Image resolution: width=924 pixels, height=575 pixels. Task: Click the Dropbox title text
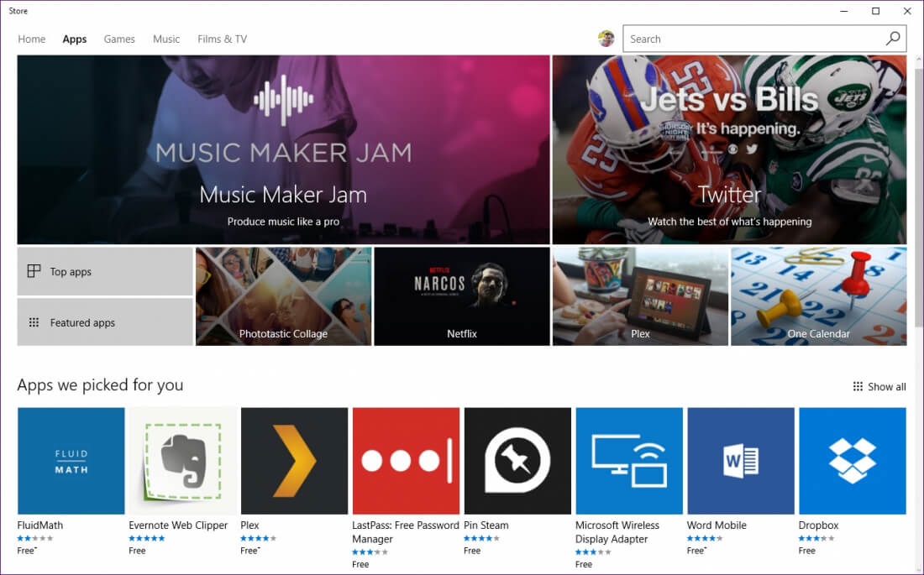(818, 525)
